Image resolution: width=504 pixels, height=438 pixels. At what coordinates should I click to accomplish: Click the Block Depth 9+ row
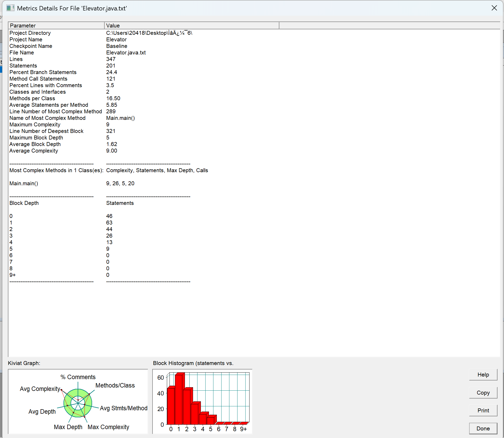pos(13,275)
